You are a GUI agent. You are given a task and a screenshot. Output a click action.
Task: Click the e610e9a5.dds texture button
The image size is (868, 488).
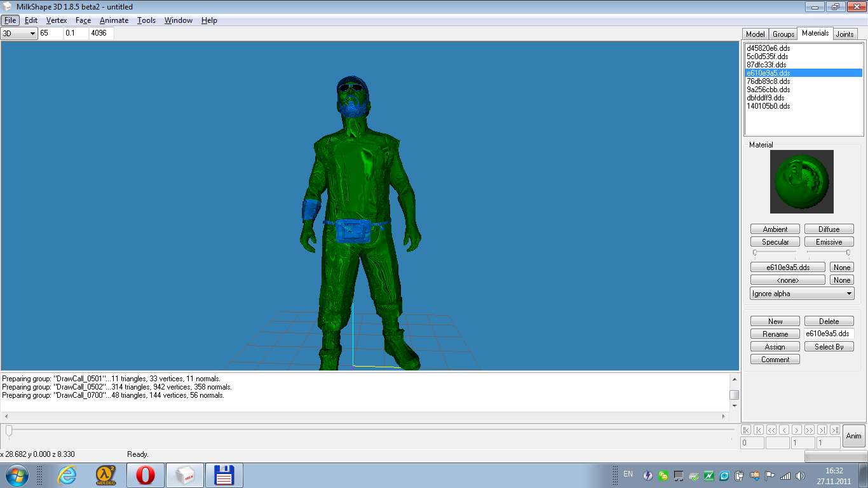click(787, 268)
